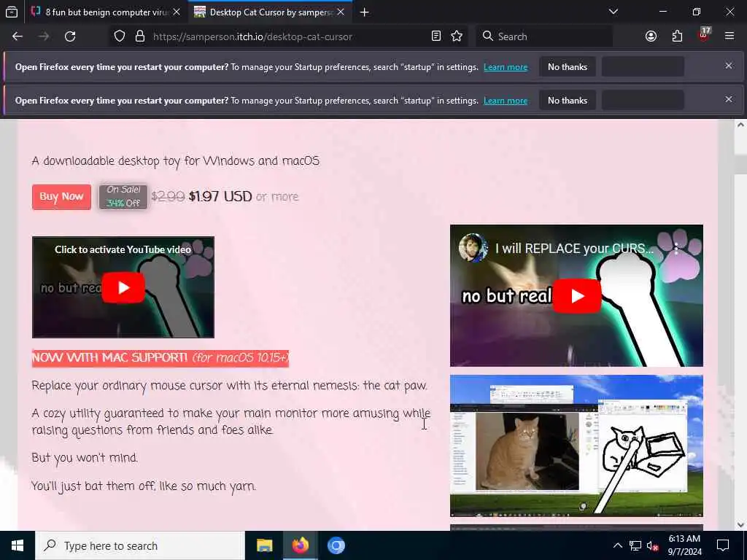This screenshot has height=560, width=747.
Task: Close the '8 fun but benign' tab
Action: coord(177,12)
